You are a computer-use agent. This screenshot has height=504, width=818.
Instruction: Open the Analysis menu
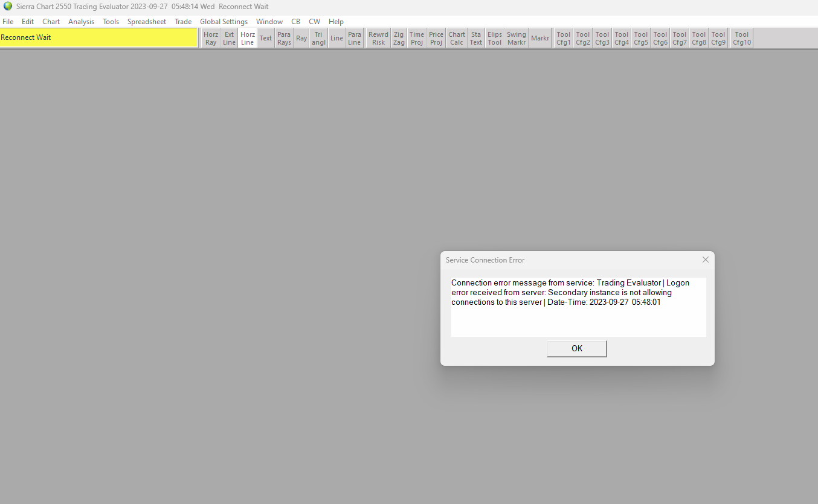point(82,22)
